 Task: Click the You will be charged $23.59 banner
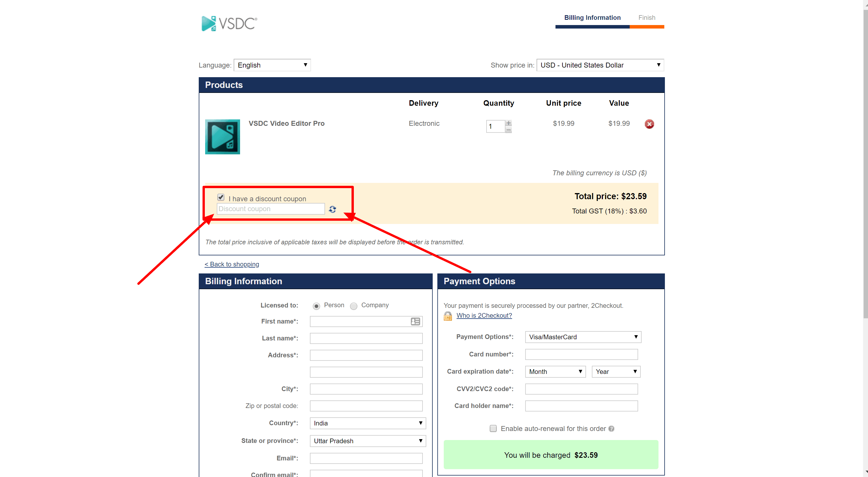[x=551, y=455]
